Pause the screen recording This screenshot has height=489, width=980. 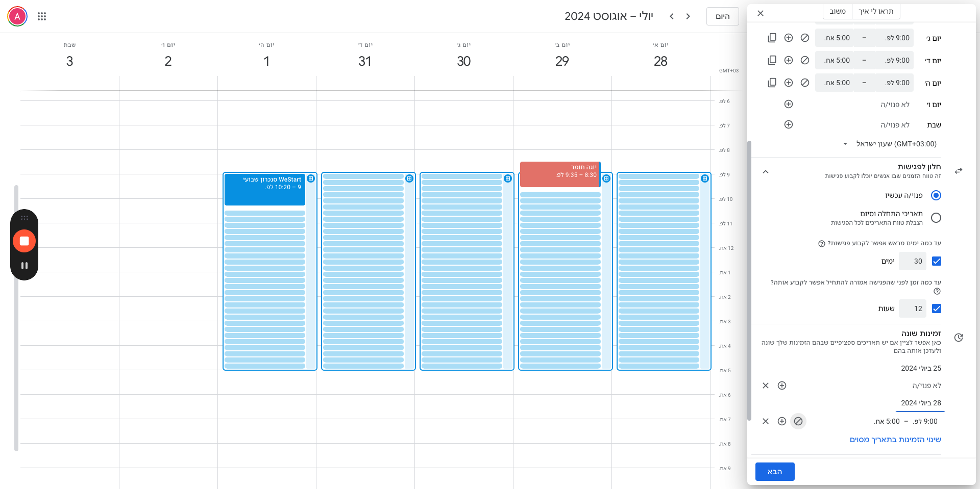(24, 266)
